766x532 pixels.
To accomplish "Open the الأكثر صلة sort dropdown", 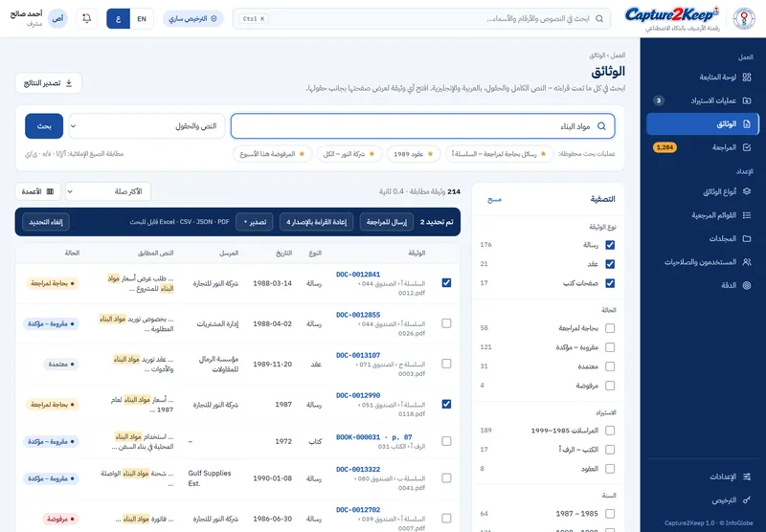I will point(108,191).
